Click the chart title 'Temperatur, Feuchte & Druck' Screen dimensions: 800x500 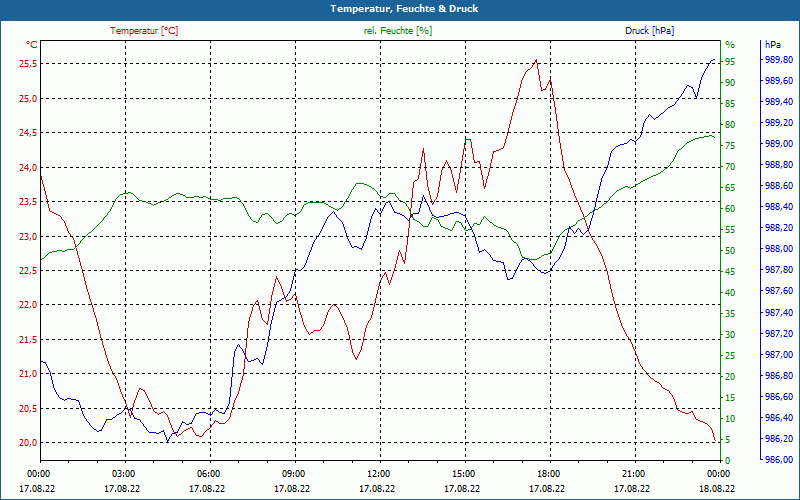[x=404, y=9]
